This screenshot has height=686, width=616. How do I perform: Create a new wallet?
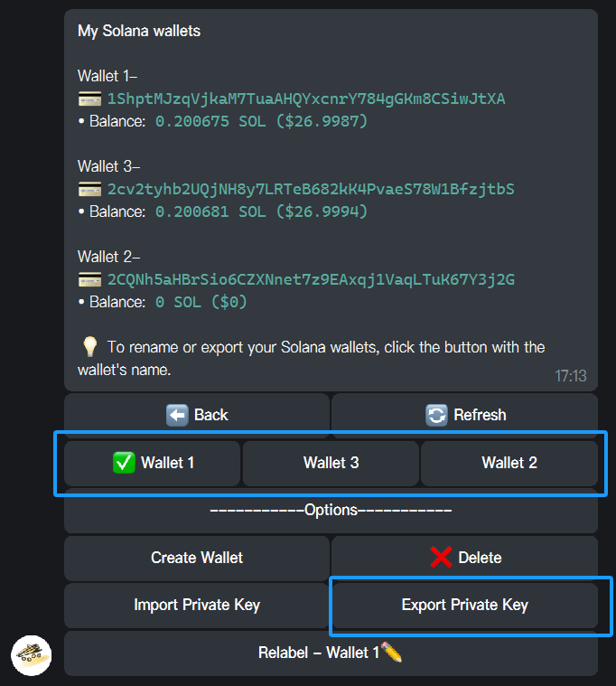(x=197, y=558)
